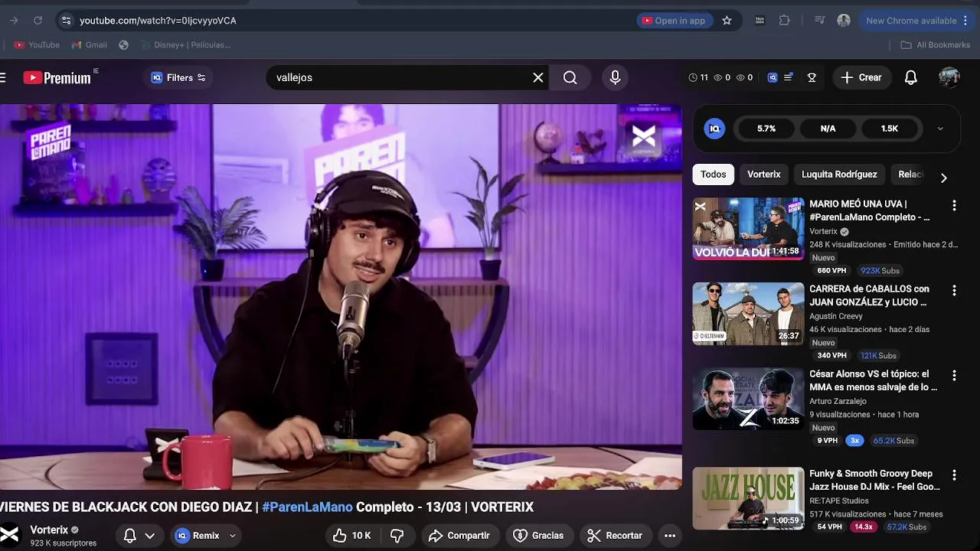980x551 pixels.
Task: Open Agustín Creevy channel link
Action: (836, 316)
